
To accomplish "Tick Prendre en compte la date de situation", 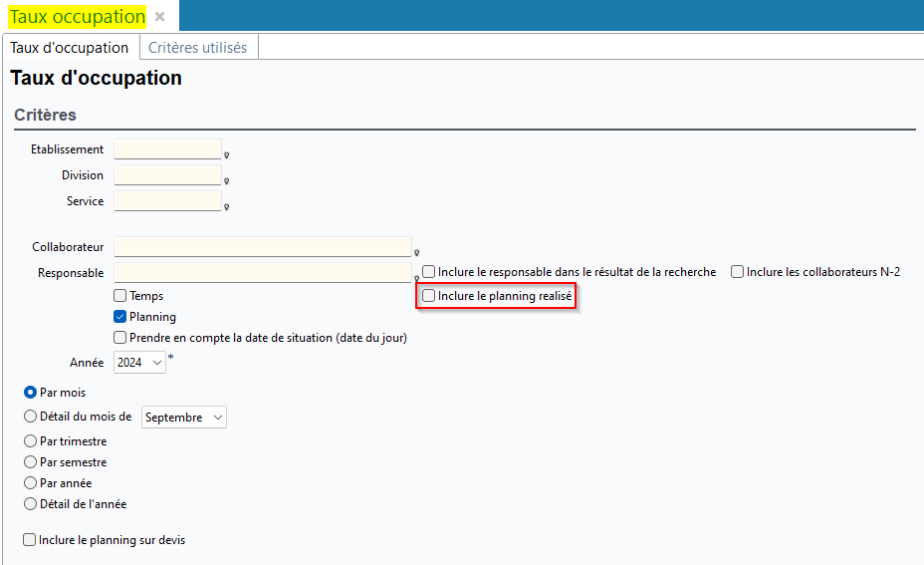I will tap(120, 338).
